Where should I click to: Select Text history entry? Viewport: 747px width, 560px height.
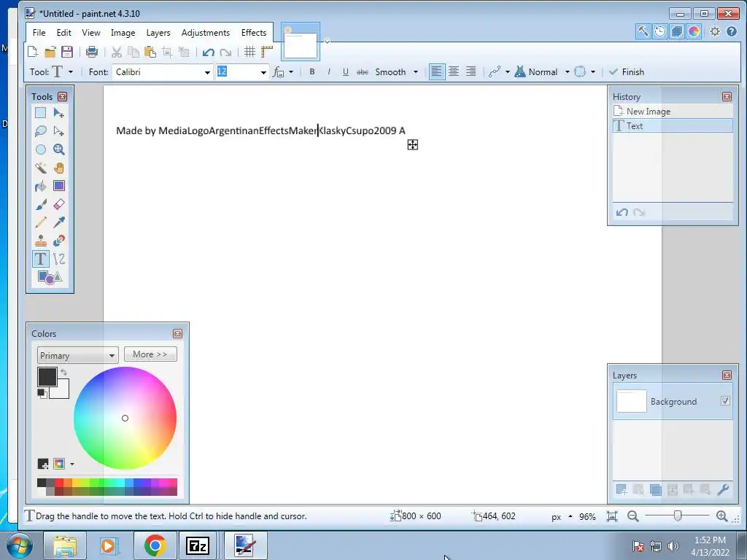click(x=672, y=125)
